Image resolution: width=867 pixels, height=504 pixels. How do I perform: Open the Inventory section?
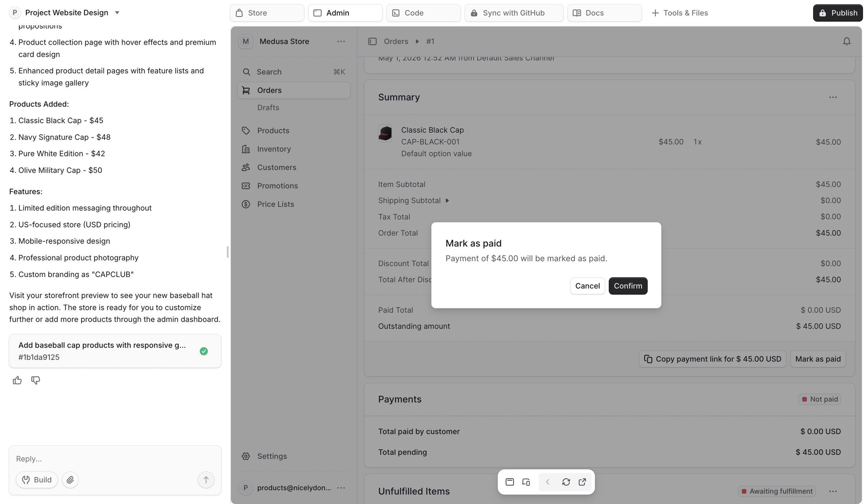[294, 148]
